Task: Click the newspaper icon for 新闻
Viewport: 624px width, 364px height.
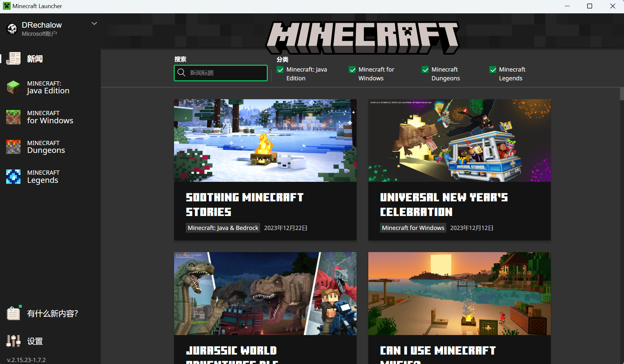Action: [13, 59]
